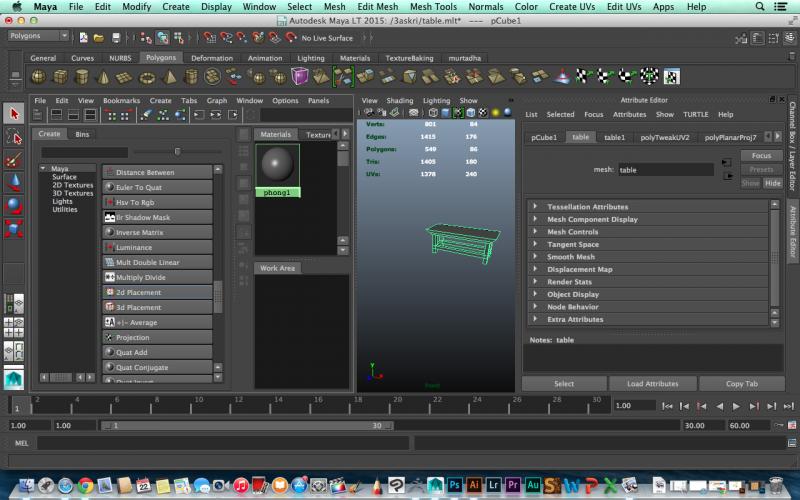
Task: Switch to the table1 attribute tab
Action: pos(614,137)
